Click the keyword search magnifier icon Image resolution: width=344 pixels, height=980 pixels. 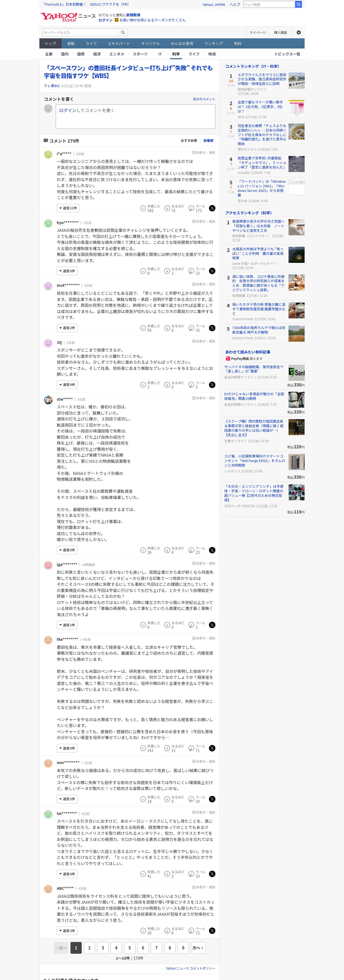coord(123,32)
